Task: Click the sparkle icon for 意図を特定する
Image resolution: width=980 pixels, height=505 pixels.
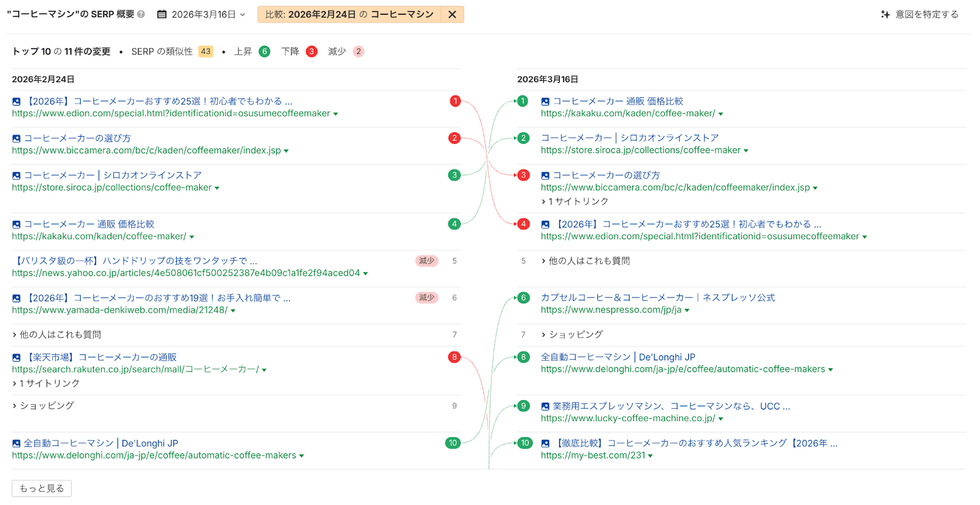Action: tap(885, 14)
